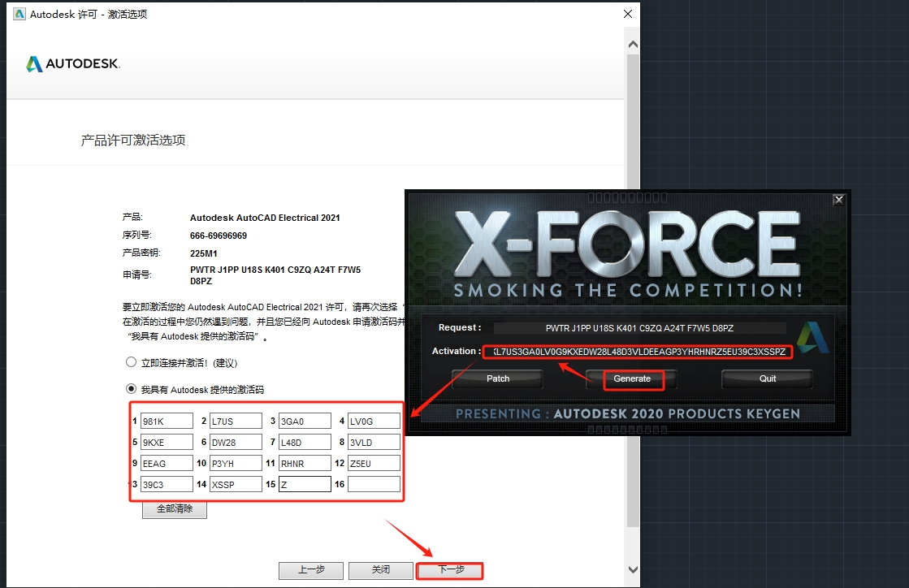Select the 立即连接并激活 radio option
Image resolution: width=909 pixels, height=588 pixels.
point(132,362)
